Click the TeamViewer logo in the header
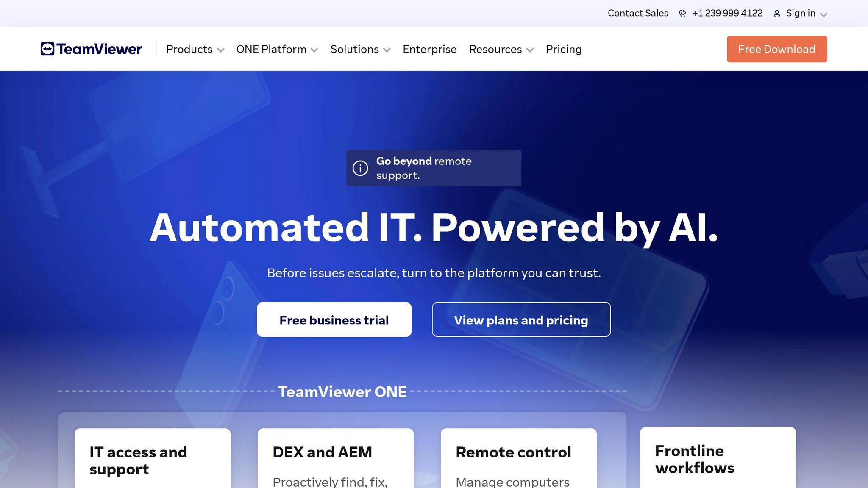Image resolution: width=868 pixels, height=488 pixels. tap(91, 49)
